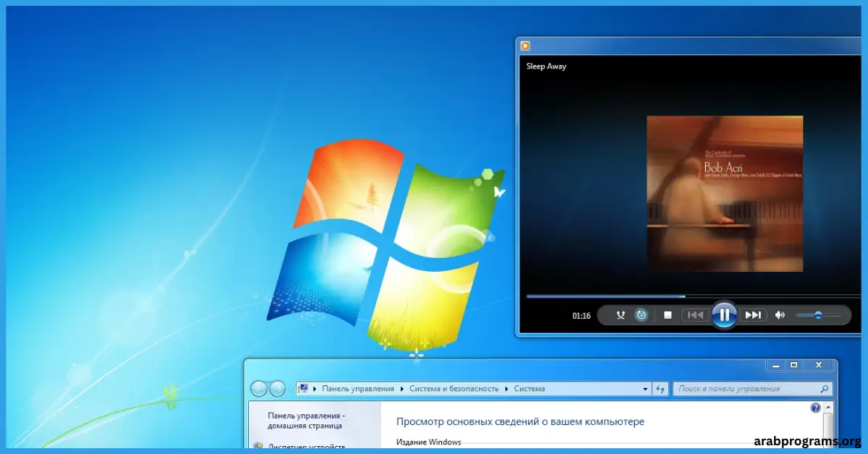Mute the Media Player volume

pyautogui.click(x=780, y=315)
